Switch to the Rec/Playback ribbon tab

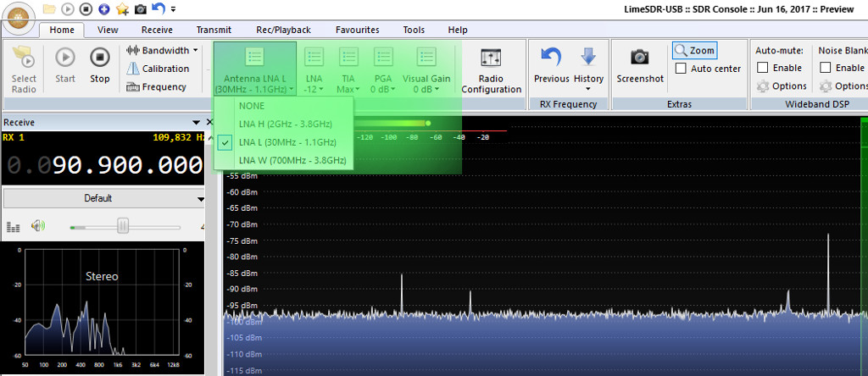(283, 30)
